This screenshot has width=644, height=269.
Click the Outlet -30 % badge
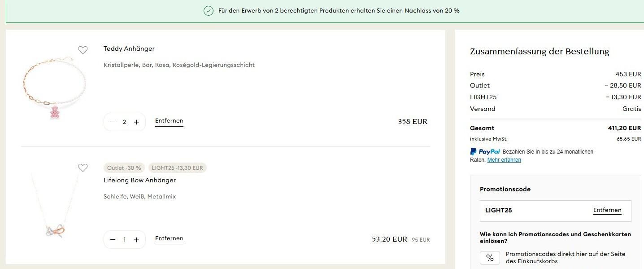coord(124,168)
